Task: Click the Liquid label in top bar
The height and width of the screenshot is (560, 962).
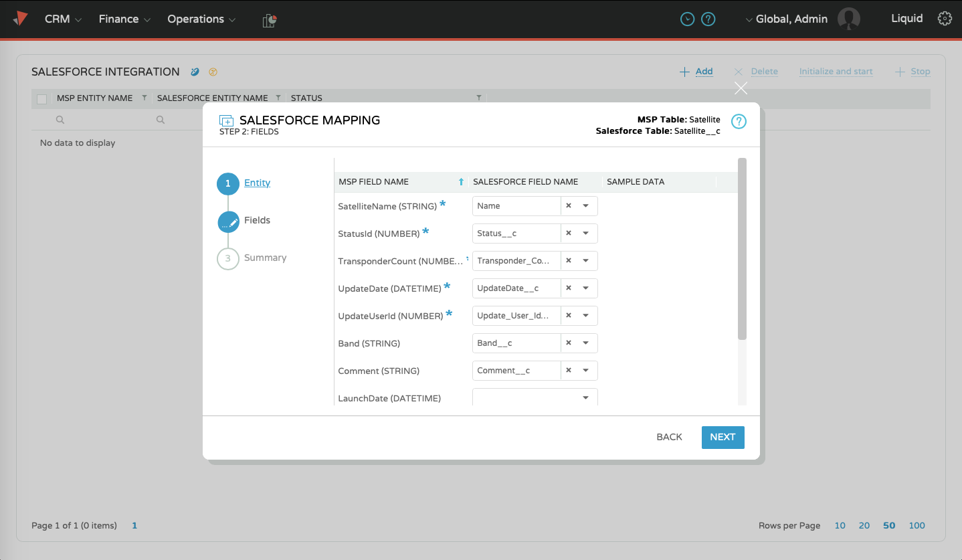Action: (x=907, y=19)
